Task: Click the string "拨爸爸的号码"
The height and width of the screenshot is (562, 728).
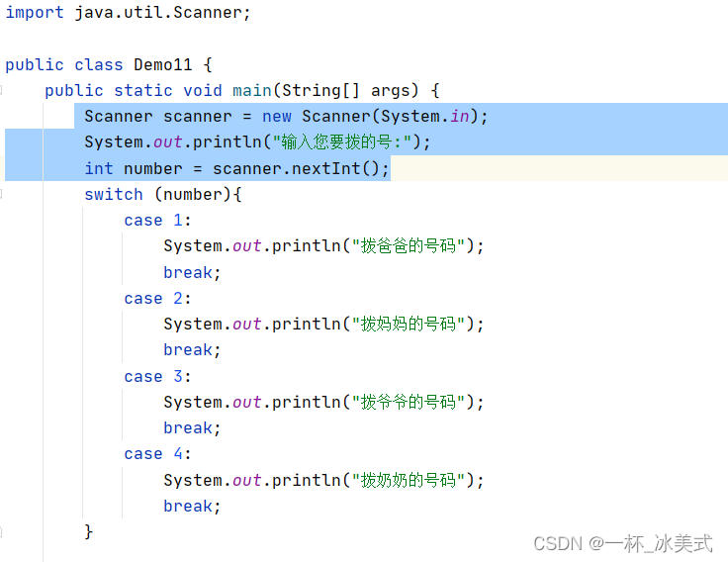Action: 409,245
